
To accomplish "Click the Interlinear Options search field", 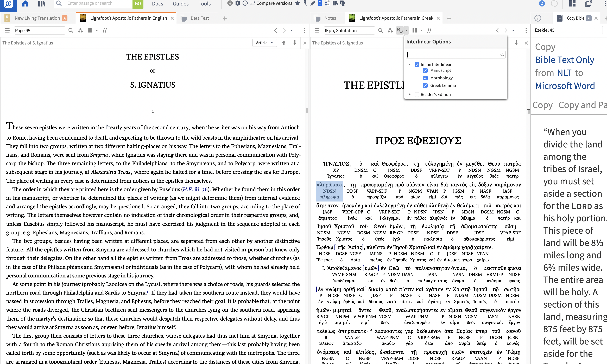I will point(453,54).
